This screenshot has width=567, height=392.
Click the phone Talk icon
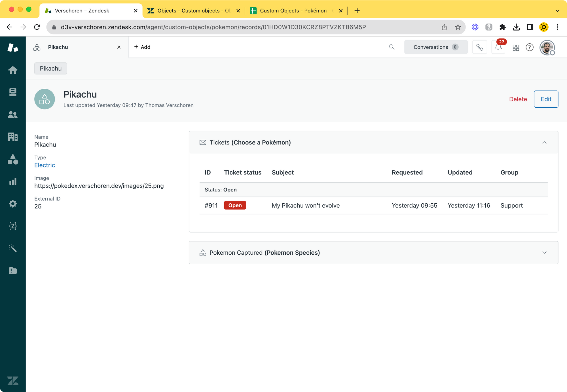pos(479,47)
